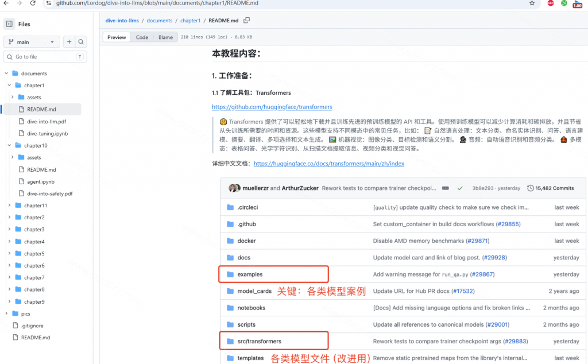The image size is (588, 364).
Task: Click the commit message ellipsis icon
Action: coord(445,188)
